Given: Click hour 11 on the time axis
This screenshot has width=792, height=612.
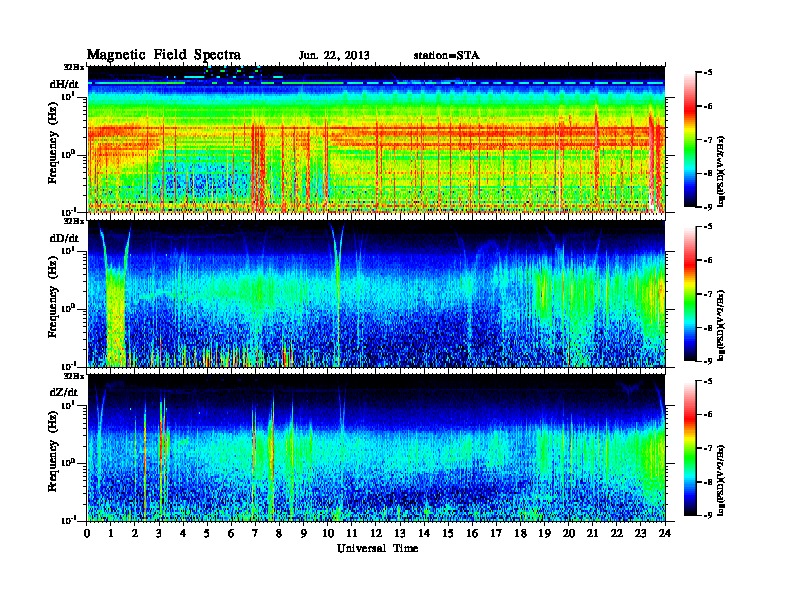Looking at the screenshot, I should (352, 533).
